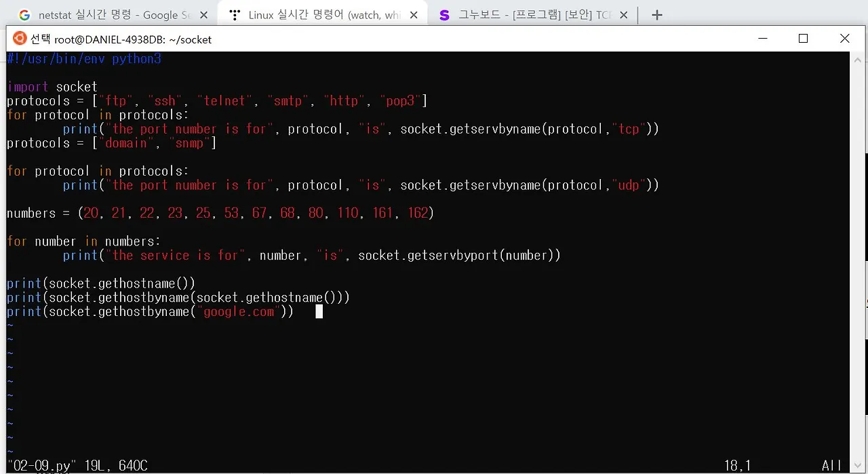Image resolution: width=868 pixels, height=474 pixels.
Task: Close the Linux 실시간 명령어 tab
Action: (414, 15)
